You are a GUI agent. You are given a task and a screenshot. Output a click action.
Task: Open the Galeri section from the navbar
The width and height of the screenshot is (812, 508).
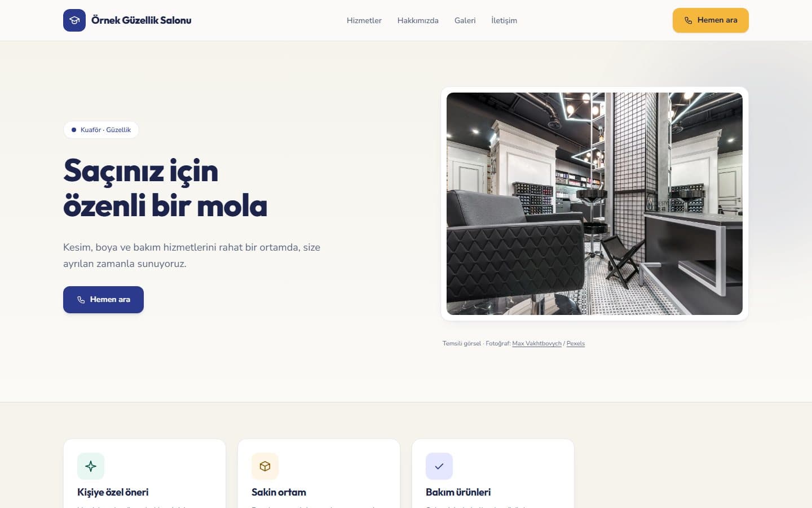(465, 20)
